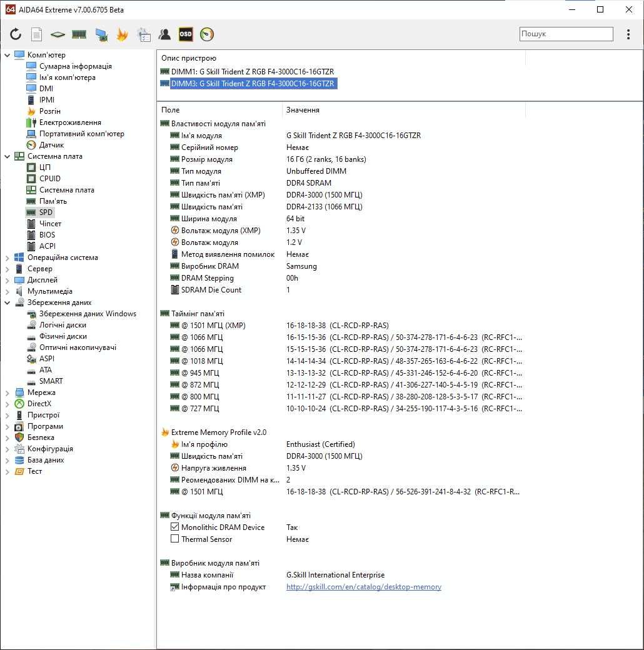Expand the DirectX tree node

click(x=7, y=404)
